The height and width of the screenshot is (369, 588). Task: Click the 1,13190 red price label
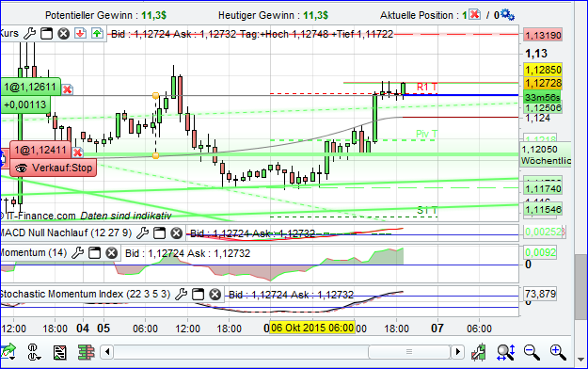543,35
